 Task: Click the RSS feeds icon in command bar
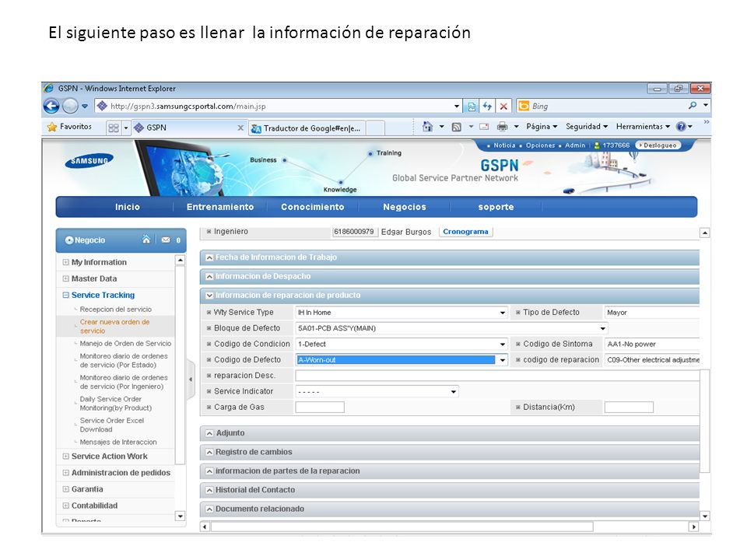(457, 127)
